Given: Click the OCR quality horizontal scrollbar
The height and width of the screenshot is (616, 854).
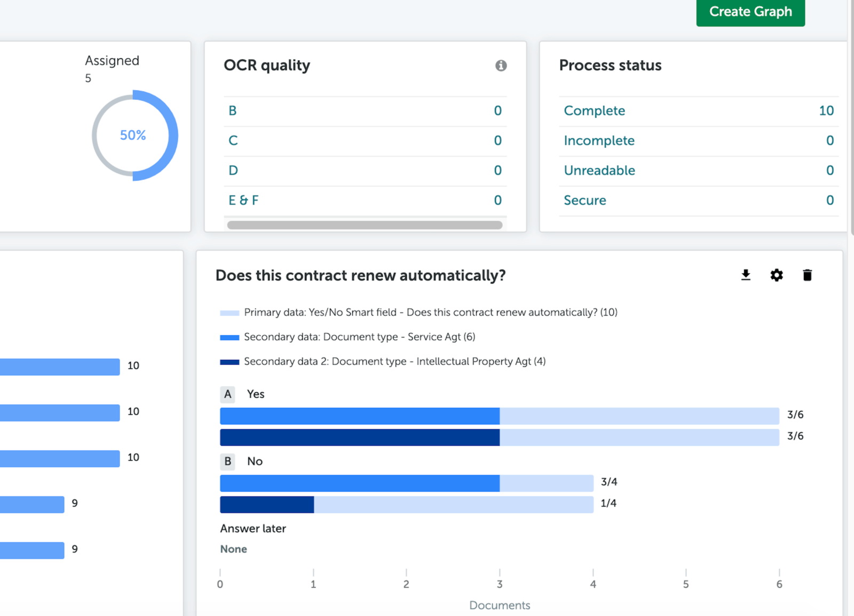Looking at the screenshot, I should click(x=365, y=225).
